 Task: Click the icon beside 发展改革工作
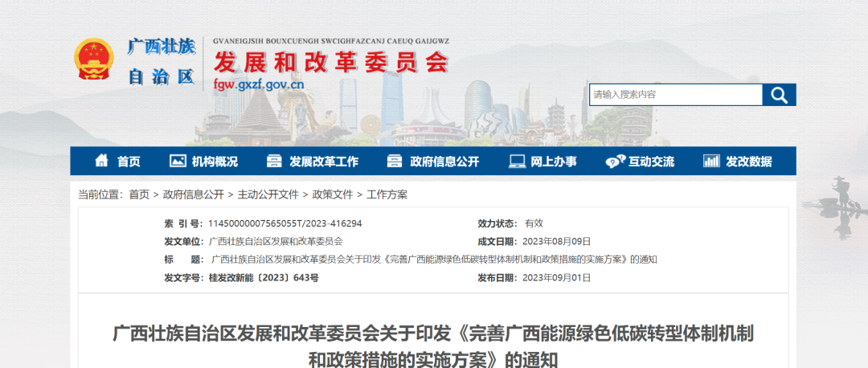[x=274, y=161]
